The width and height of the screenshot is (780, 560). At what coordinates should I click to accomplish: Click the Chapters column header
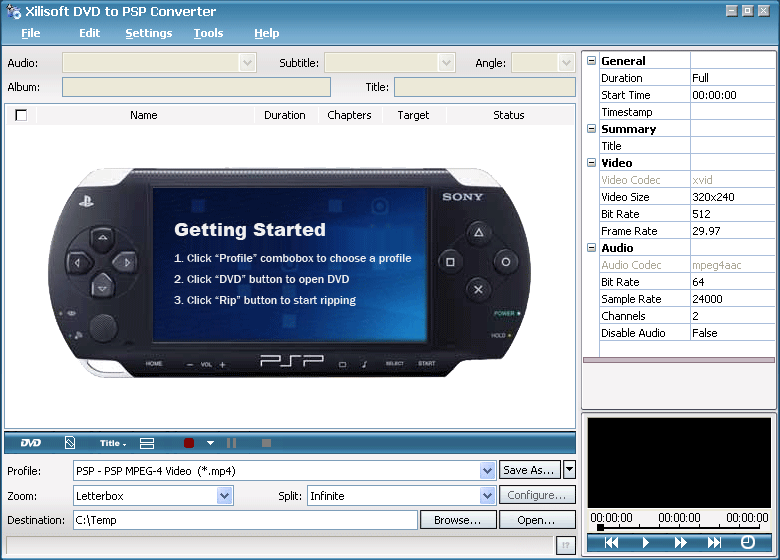(350, 115)
